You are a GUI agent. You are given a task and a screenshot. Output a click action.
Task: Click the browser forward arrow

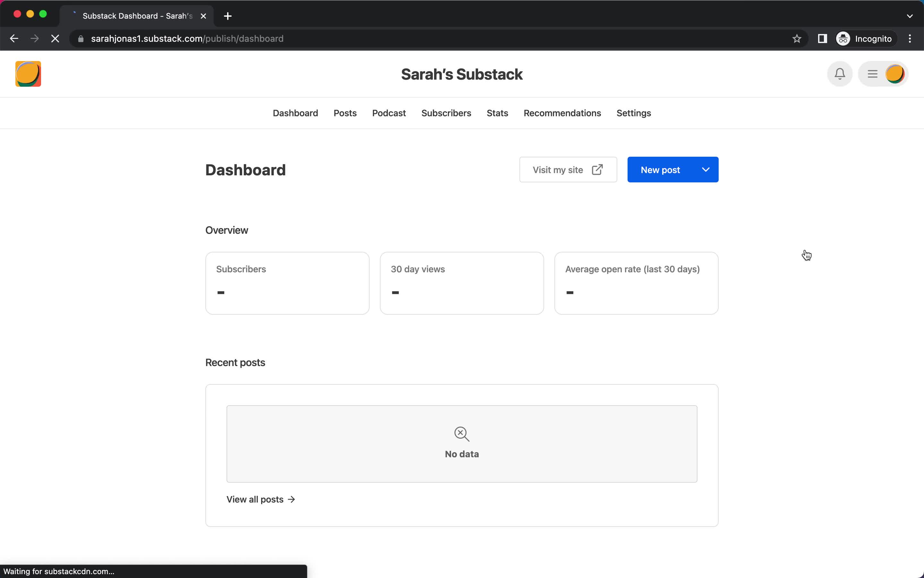coord(34,39)
